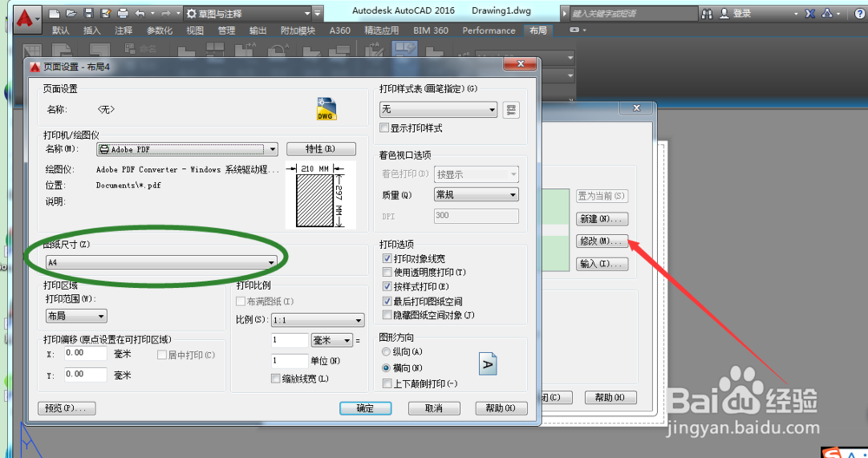Click 帮助 button in the background manager dialog

coord(610,397)
